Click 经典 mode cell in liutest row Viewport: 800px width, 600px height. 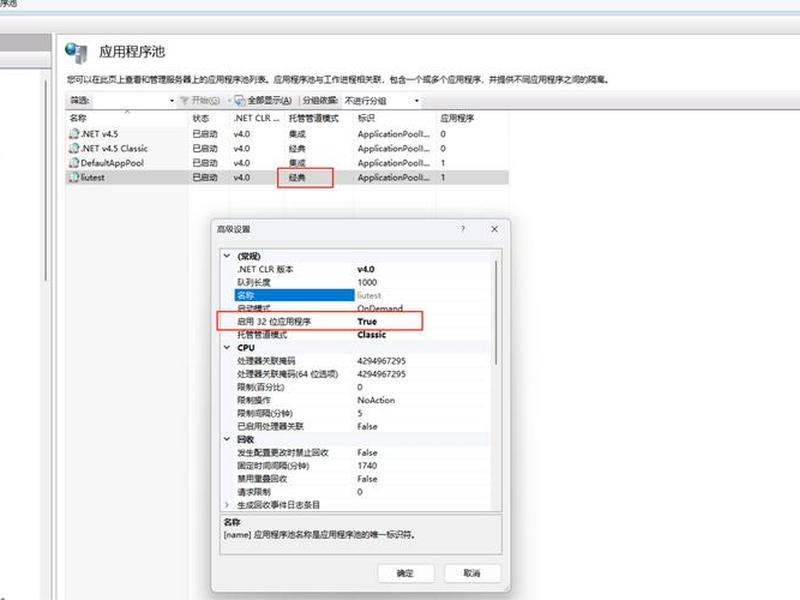(x=297, y=177)
